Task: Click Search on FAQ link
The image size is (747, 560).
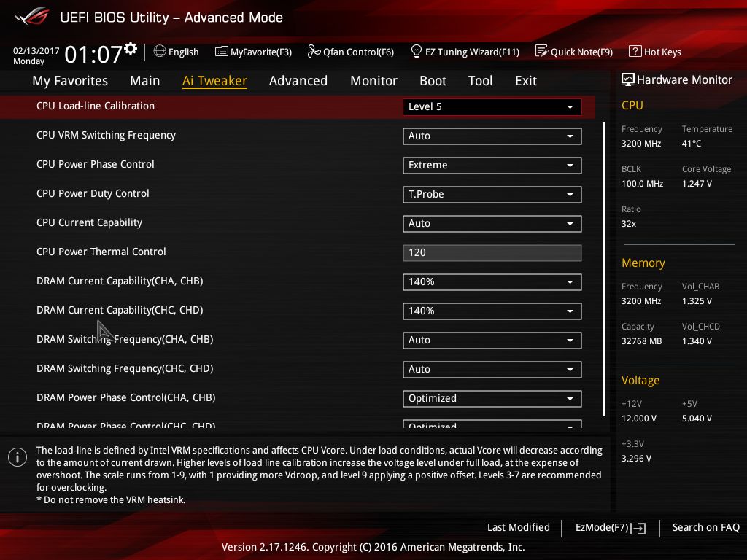Action: click(x=706, y=527)
